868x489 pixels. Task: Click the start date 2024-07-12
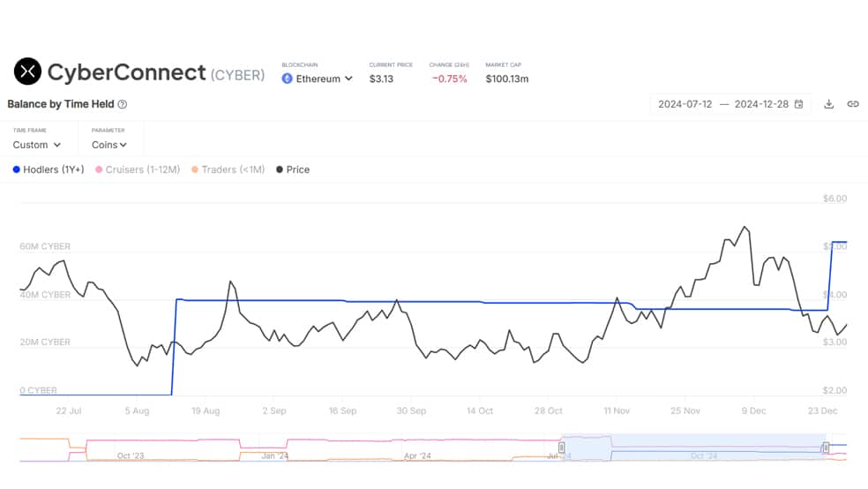pyautogui.click(x=685, y=104)
